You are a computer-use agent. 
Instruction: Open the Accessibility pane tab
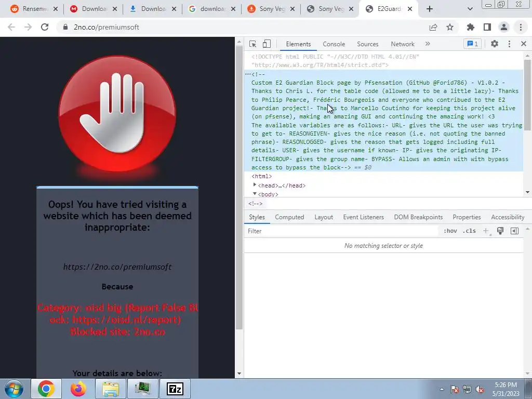point(508,217)
